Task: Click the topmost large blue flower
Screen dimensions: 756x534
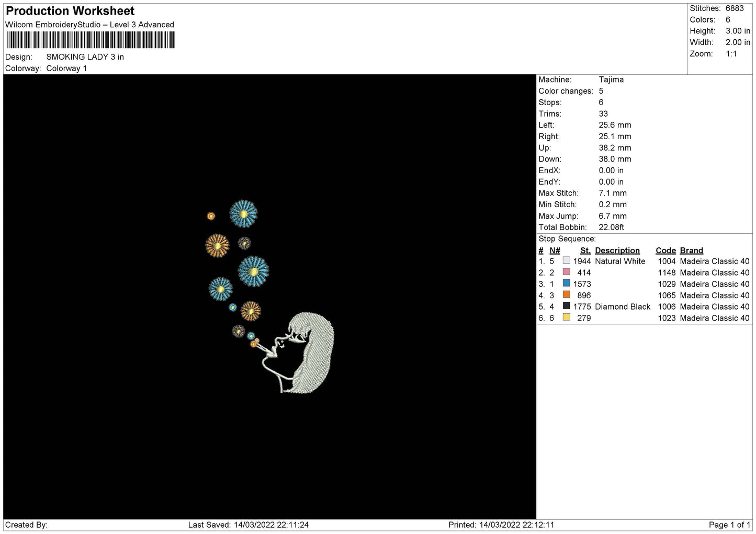Action: pyautogui.click(x=244, y=213)
